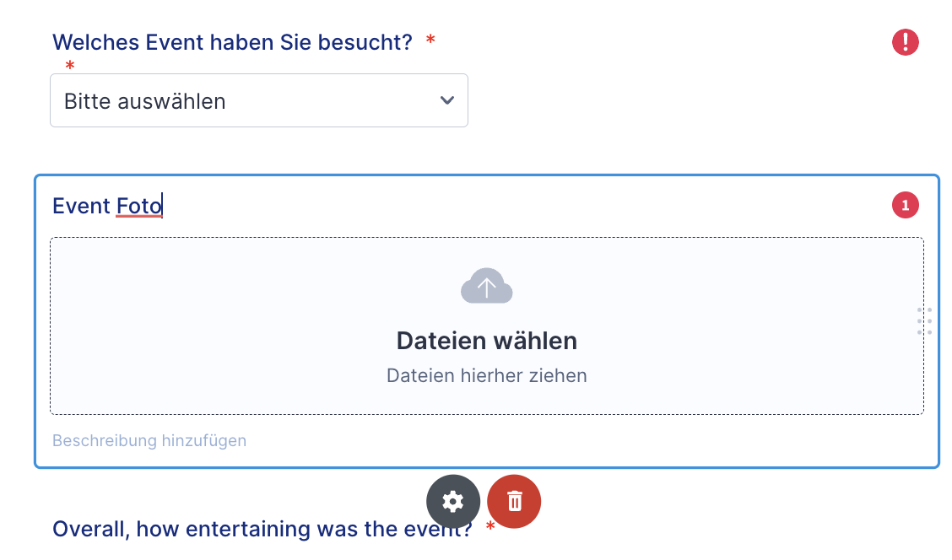Click the word "Event" in the Event Foto label
952x560 pixels.
[81, 206]
